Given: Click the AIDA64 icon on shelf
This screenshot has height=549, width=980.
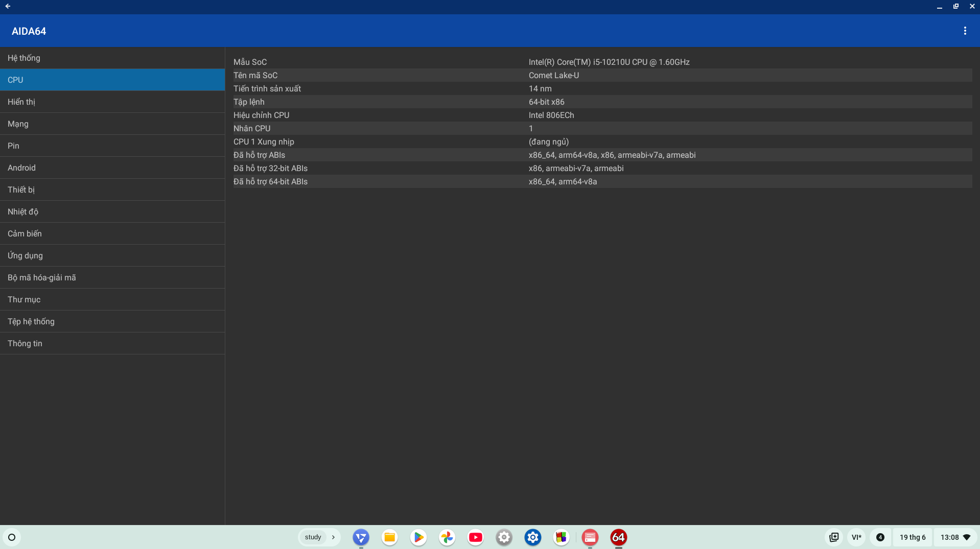Looking at the screenshot, I should pyautogui.click(x=618, y=537).
